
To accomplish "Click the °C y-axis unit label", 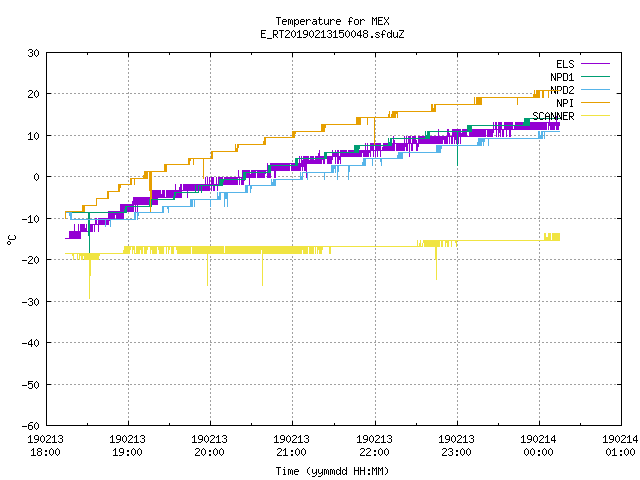I will tap(11, 240).
